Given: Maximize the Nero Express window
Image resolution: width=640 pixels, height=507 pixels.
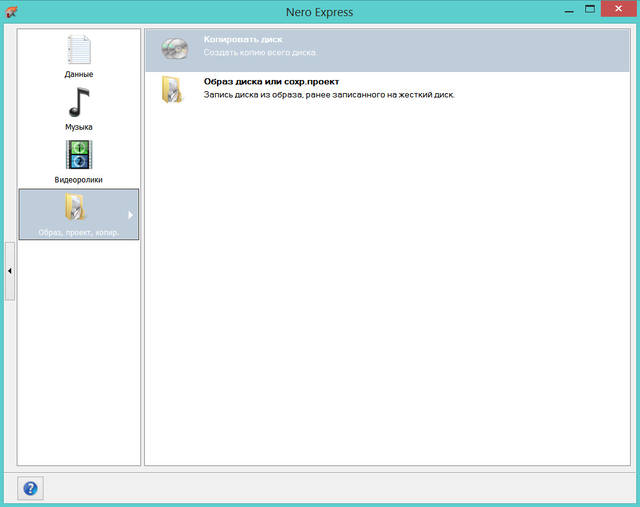Looking at the screenshot, I should click(590, 9).
